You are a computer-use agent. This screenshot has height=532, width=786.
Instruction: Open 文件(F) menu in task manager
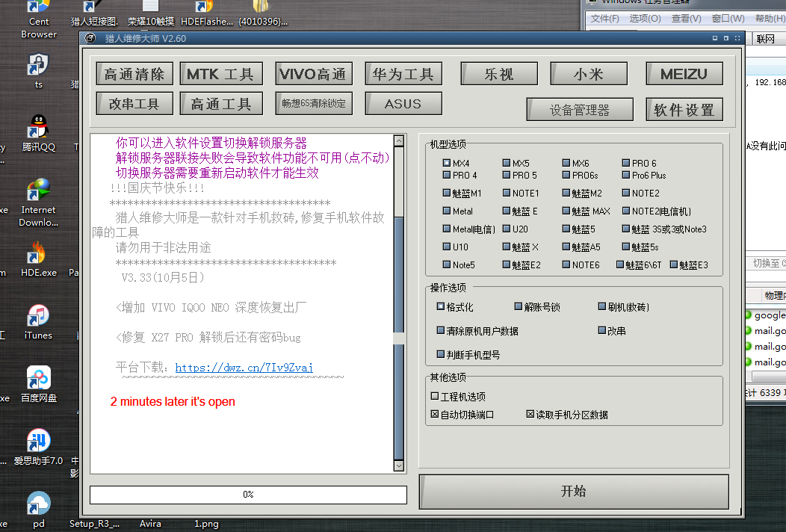(604, 19)
